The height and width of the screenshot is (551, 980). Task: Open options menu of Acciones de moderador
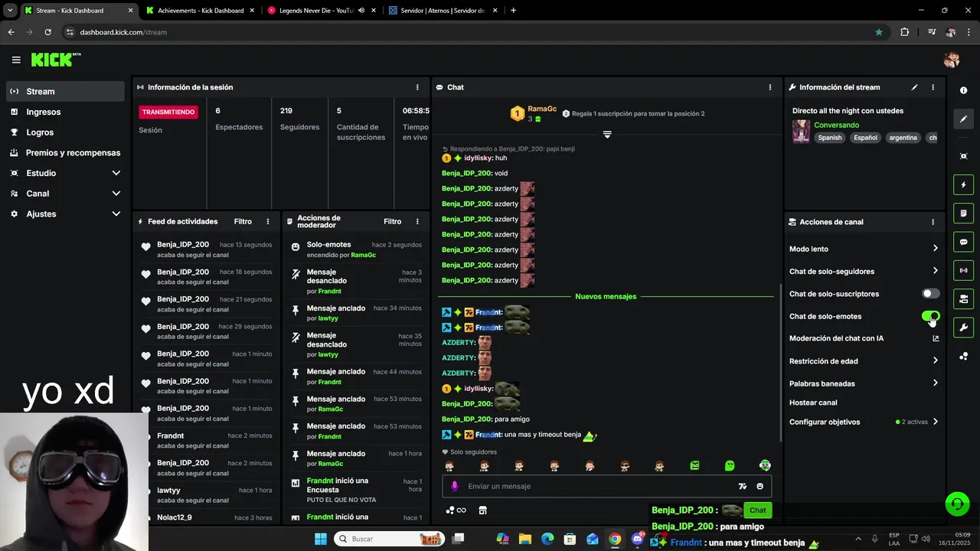[417, 221]
